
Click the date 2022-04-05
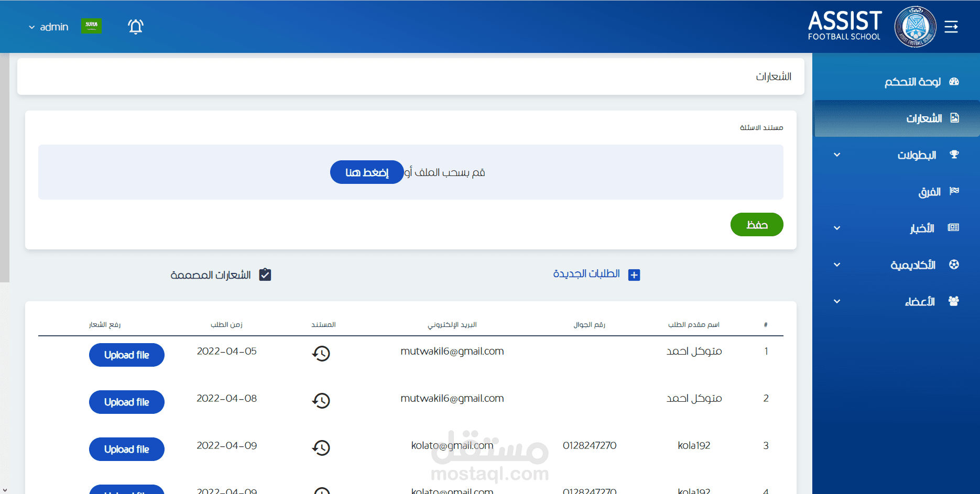(x=226, y=352)
